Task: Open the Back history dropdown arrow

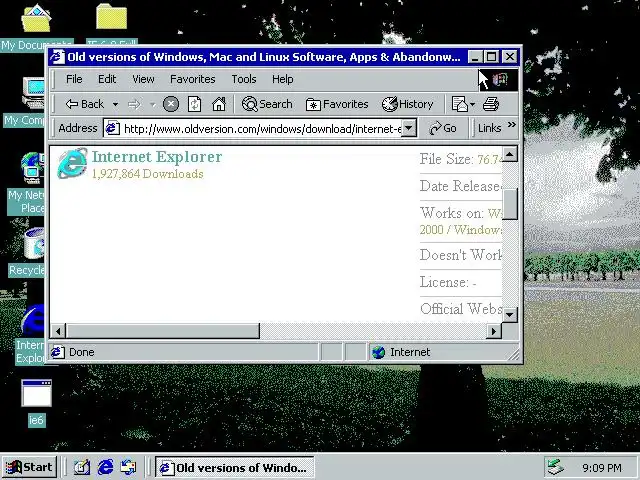Action: pyautogui.click(x=116, y=105)
